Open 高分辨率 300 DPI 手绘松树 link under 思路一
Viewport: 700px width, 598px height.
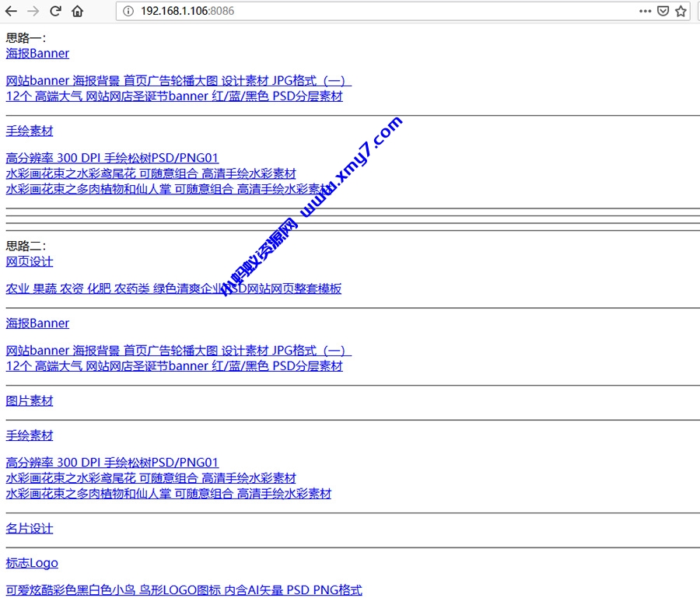point(112,158)
